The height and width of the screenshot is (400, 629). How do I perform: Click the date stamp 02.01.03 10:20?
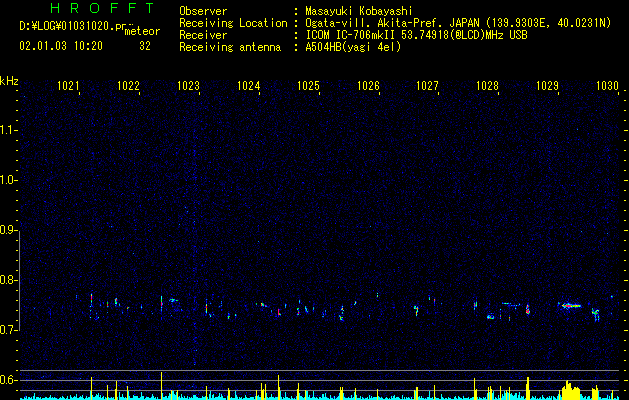[x=61, y=46]
